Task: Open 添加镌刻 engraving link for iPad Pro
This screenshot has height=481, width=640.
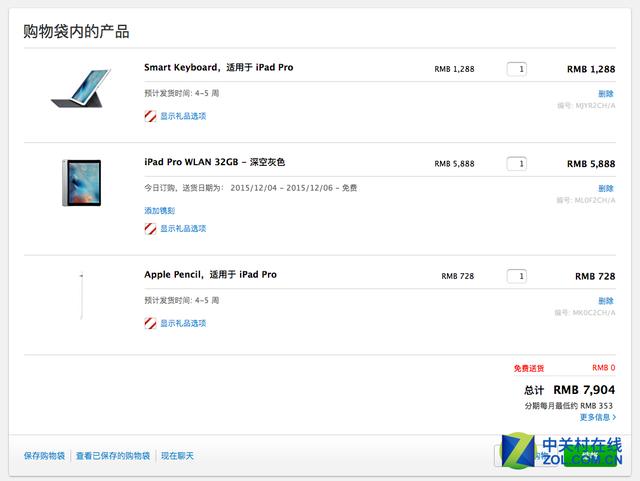Action: tap(160, 211)
